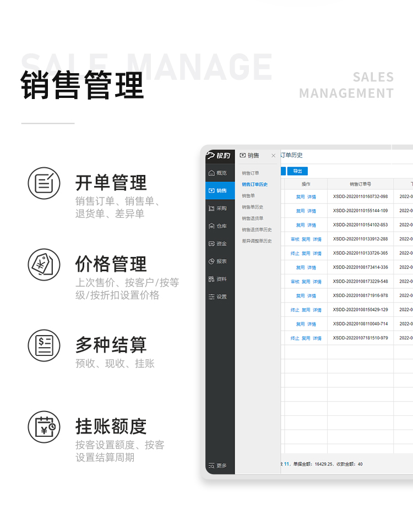Open the 销售退货单 submenu item

[253, 218]
